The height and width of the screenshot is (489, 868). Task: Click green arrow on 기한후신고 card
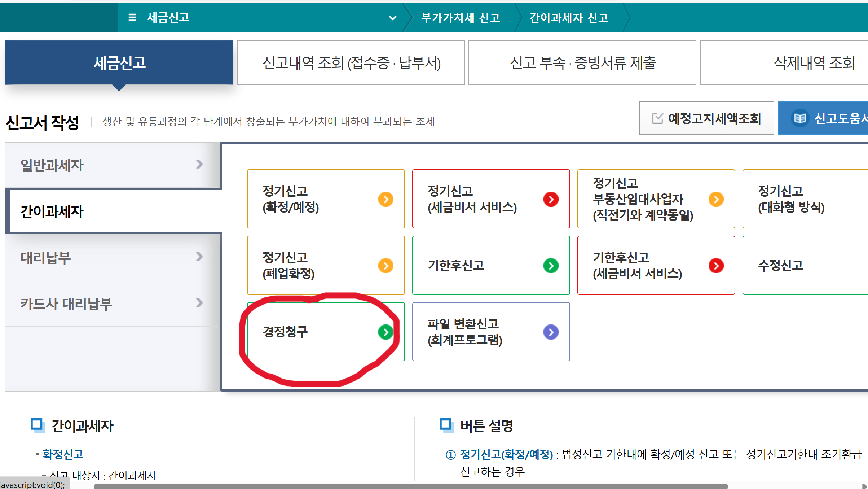(x=551, y=265)
